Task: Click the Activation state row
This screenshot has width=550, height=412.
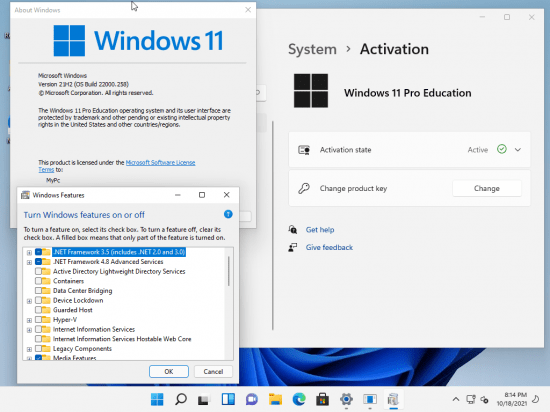Action: click(409, 150)
